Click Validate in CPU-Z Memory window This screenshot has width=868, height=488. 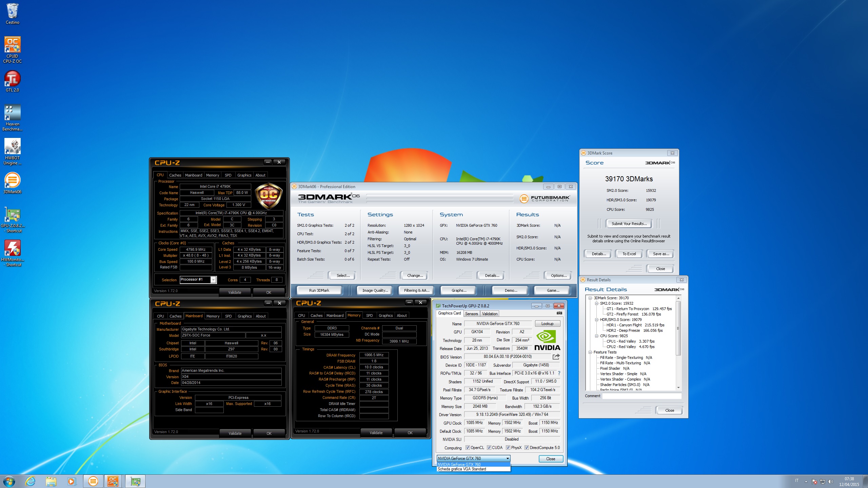pyautogui.click(x=376, y=433)
